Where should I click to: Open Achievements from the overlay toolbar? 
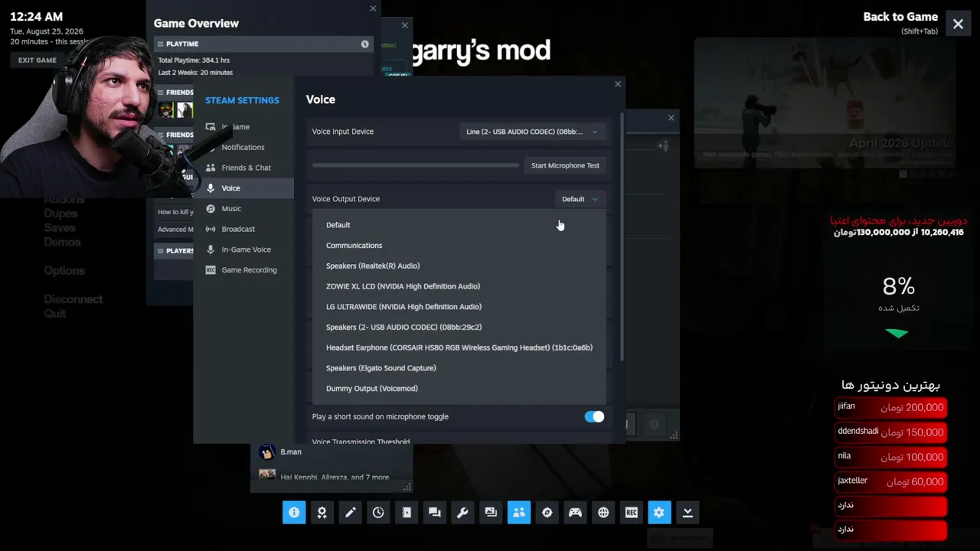click(322, 513)
